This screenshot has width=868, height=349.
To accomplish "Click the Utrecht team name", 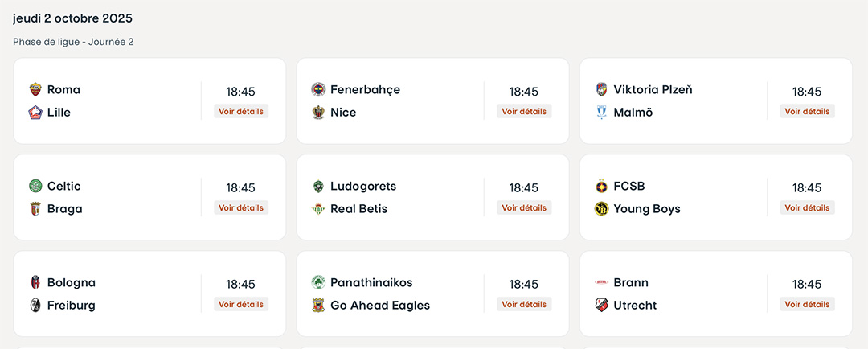I will pyautogui.click(x=635, y=306).
